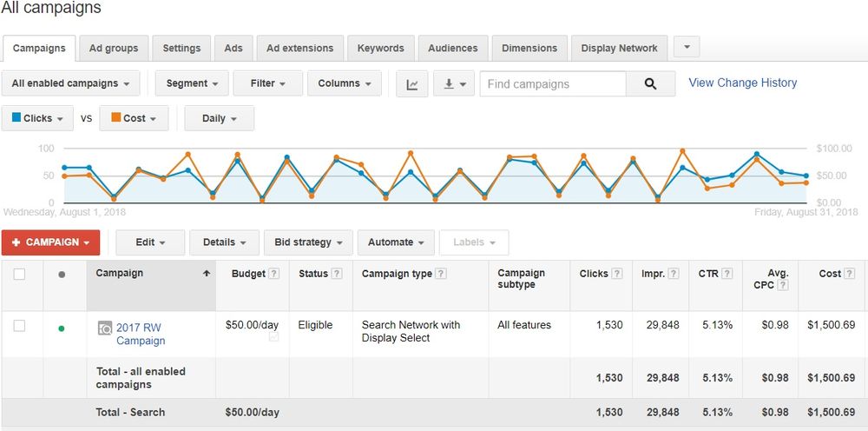Image resolution: width=868 pixels, height=431 pixels.
Task: Open the Bid strategy dropdown
Action: 308,242
